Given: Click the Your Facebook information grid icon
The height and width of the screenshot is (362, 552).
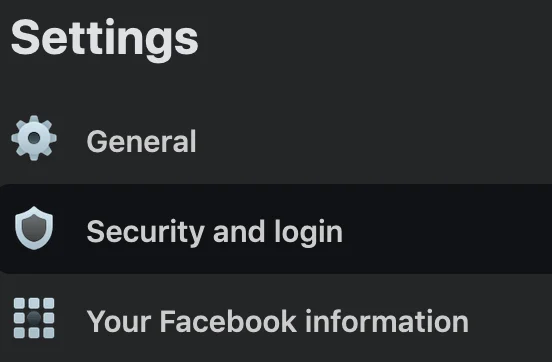Looking at the screenshot, I should (x=34, y=318).
